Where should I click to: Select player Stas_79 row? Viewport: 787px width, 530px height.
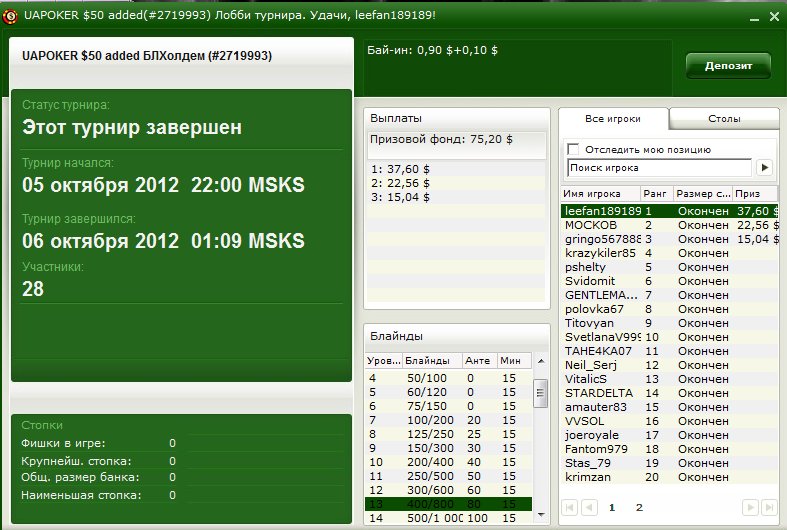pos(670,463)
